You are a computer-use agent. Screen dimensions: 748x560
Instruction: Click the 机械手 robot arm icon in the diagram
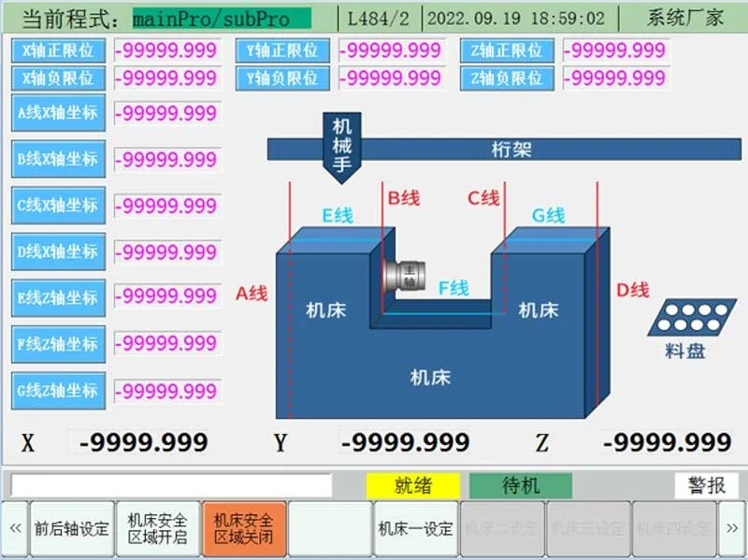coord(340,140)
